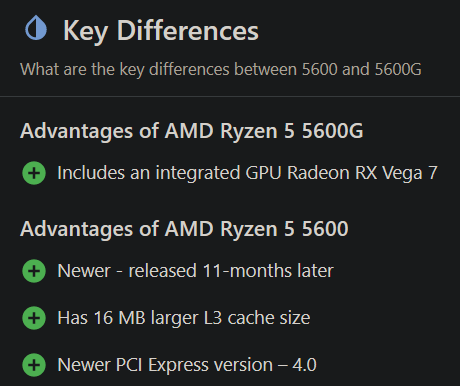Click the green plus icon beside integrated GPU line
The height and width of the screenshot is (386, 460).
pyautogui.click(x=34, y=173)
